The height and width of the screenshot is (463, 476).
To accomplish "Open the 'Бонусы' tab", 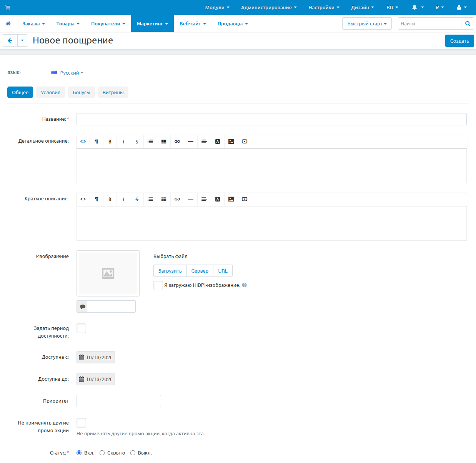I will point(82,92).
